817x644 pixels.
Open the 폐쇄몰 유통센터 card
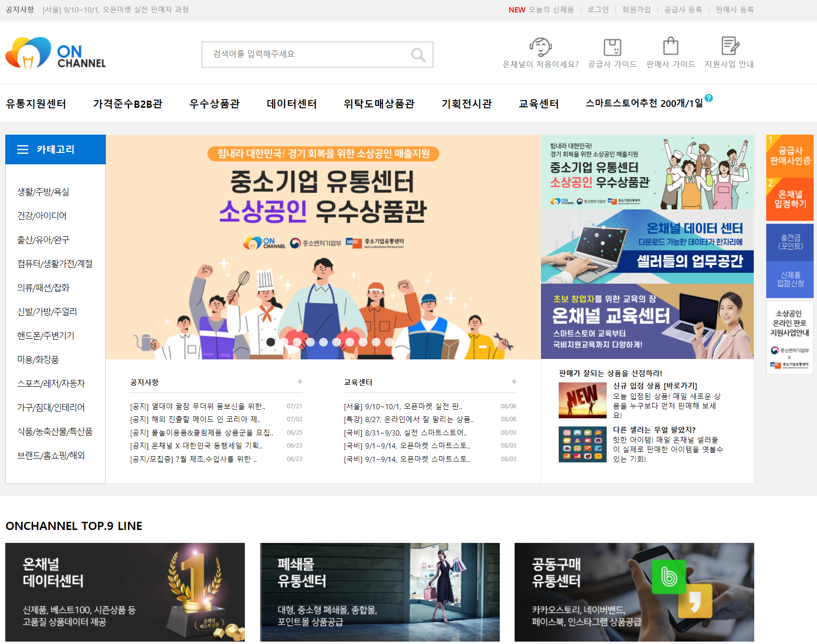click(x=380, y=592)
